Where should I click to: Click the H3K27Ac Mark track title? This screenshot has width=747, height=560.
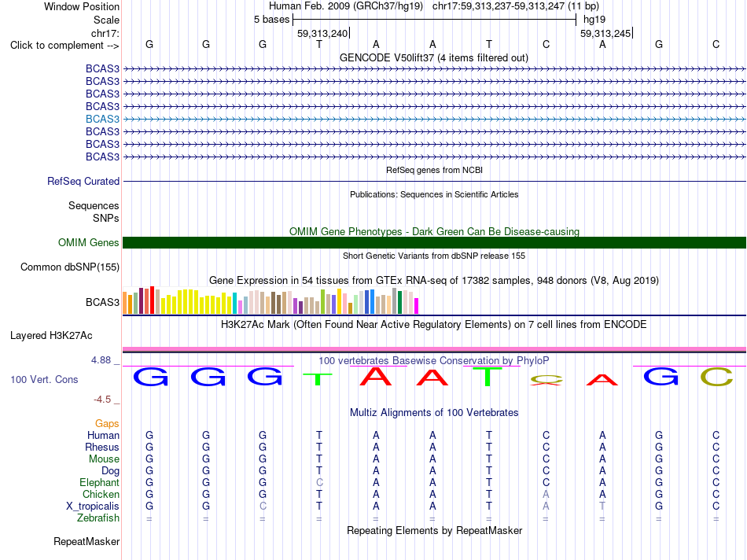434,325
